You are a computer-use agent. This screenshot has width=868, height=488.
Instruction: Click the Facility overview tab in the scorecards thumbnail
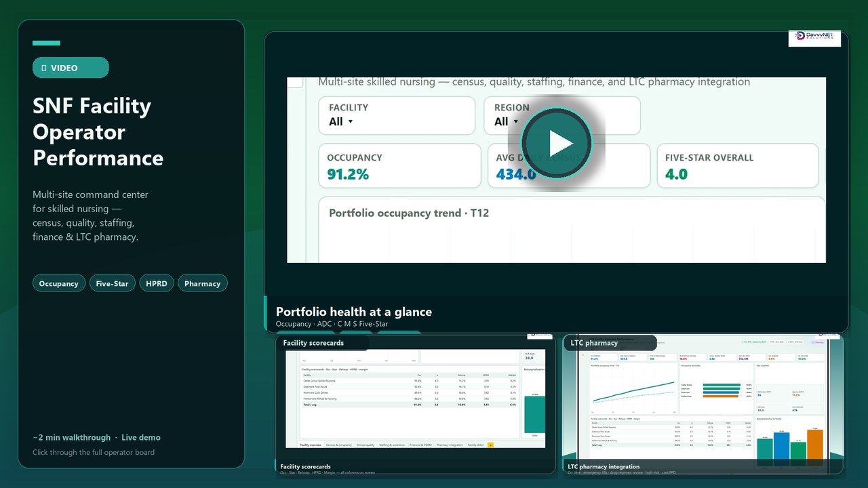(312, 445)
